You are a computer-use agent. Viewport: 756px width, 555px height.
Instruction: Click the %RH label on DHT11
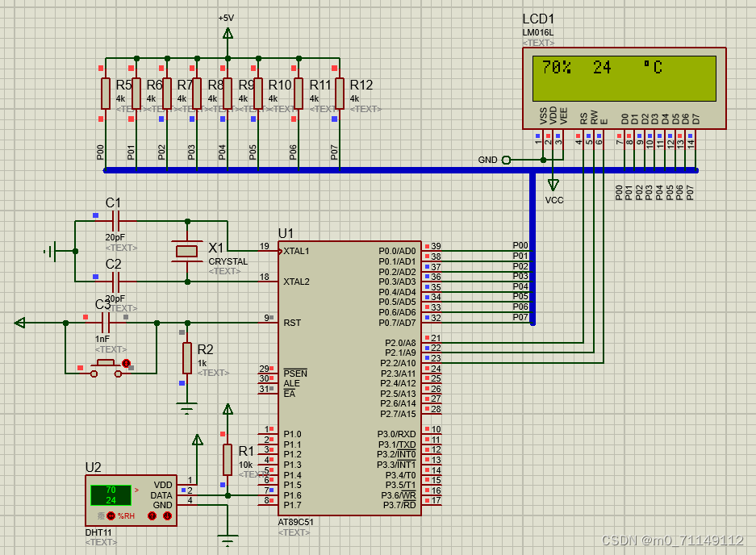[127, 516]
